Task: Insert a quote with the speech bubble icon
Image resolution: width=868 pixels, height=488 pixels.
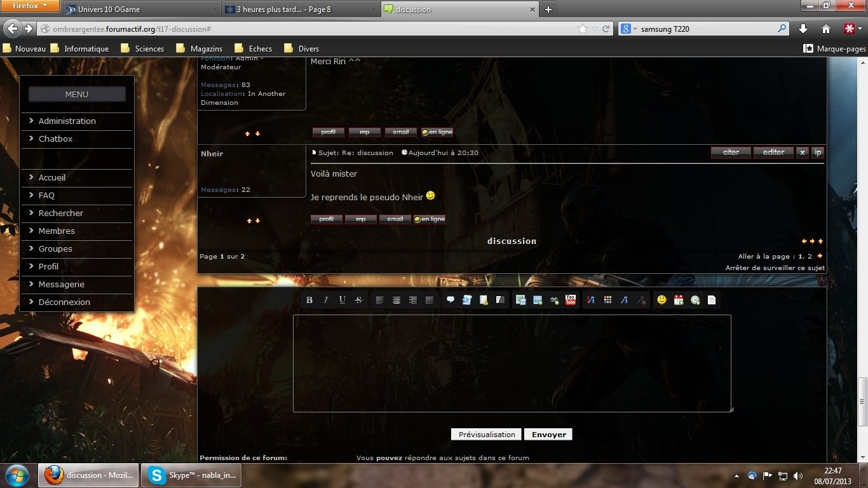Action: point(451,300)
